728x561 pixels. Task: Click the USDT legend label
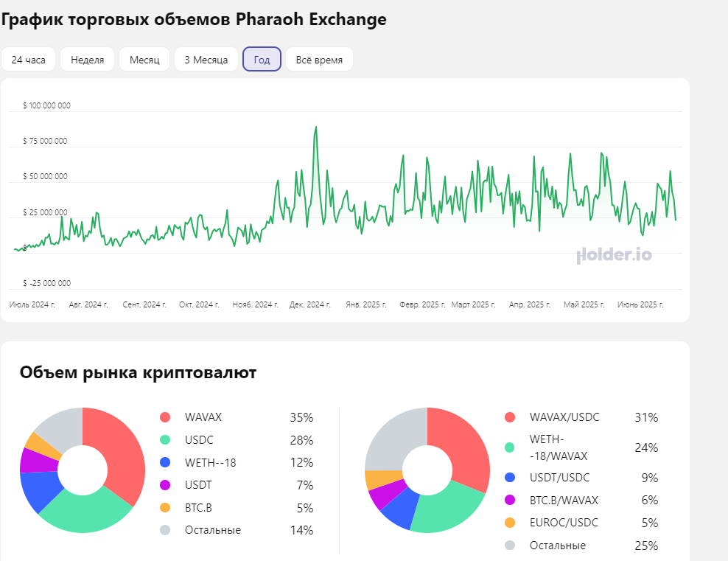198,485
